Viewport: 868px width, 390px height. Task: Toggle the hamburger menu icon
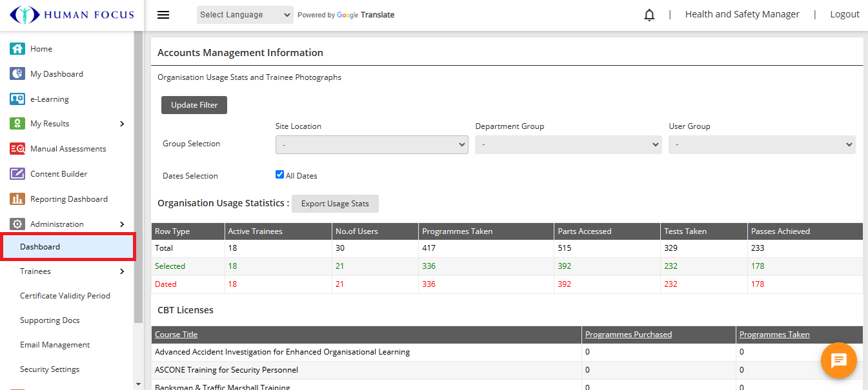163,15
